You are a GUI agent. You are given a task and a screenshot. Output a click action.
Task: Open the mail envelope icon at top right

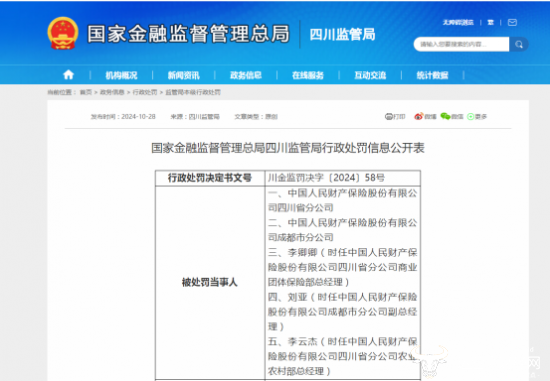pyautogui.click(x=512, y=22)
